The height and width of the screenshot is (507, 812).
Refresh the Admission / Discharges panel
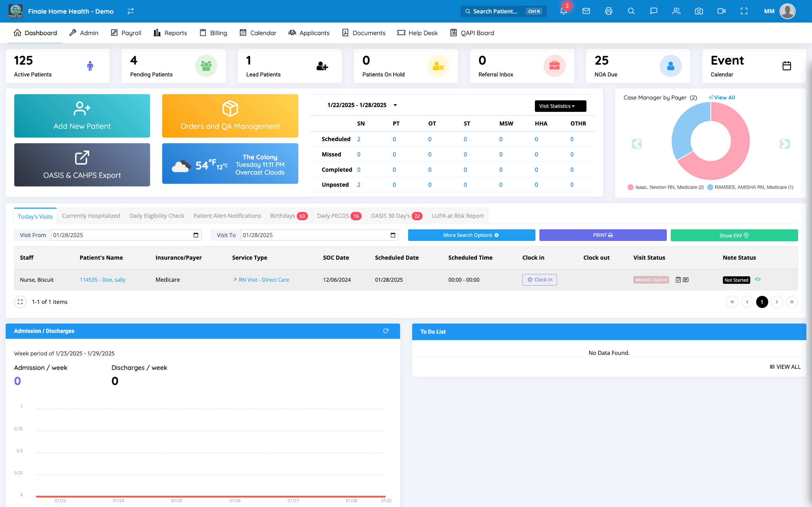(385, 331)
